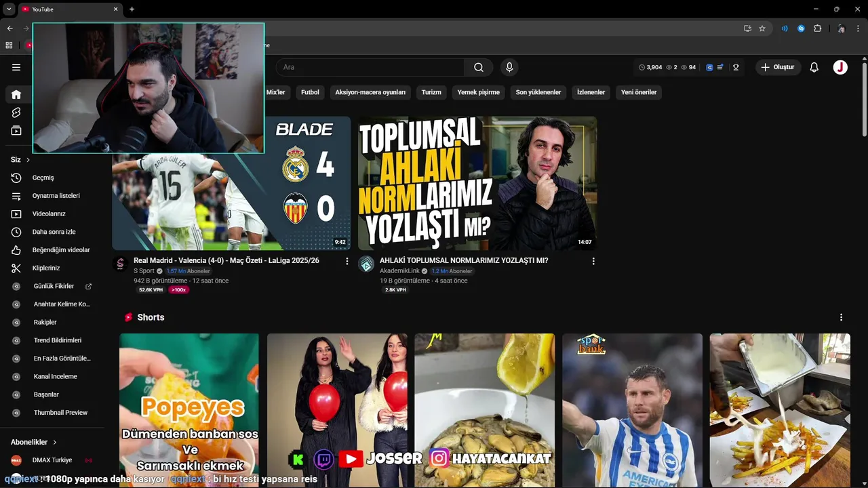This screenshot has width=868, height=488.
Task: Go back with browser back arrow
Action: pyautogui.click(x=9, y=28)
